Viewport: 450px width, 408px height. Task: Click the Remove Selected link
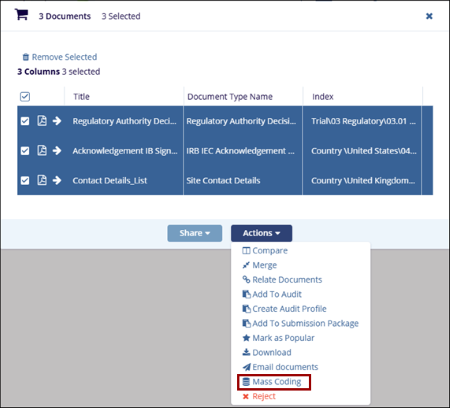(x=64, y=57)
